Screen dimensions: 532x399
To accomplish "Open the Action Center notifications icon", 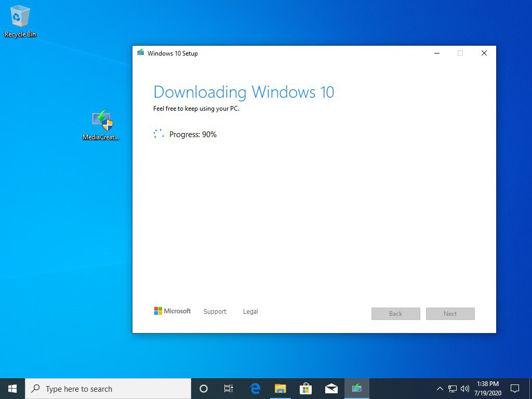I will 515,389.
